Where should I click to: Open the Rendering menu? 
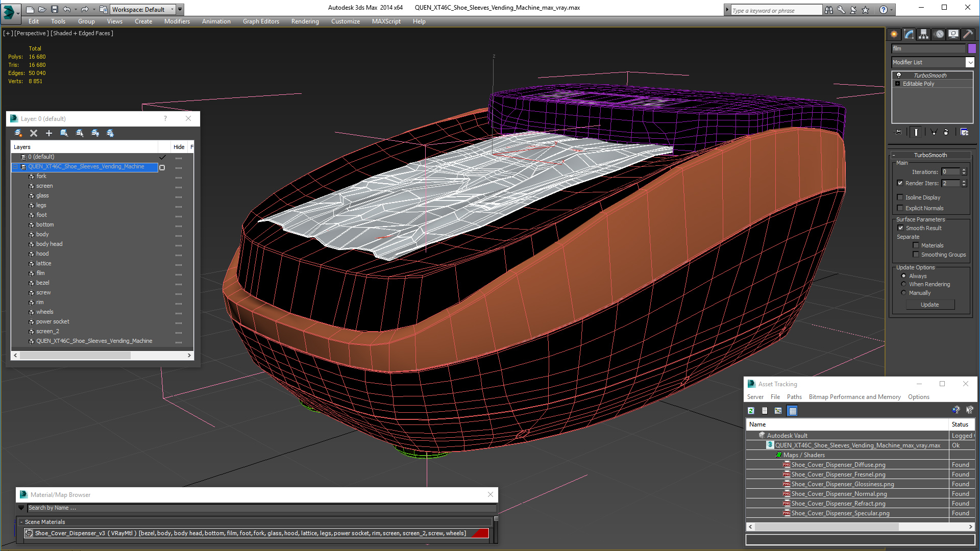point(305,21)
